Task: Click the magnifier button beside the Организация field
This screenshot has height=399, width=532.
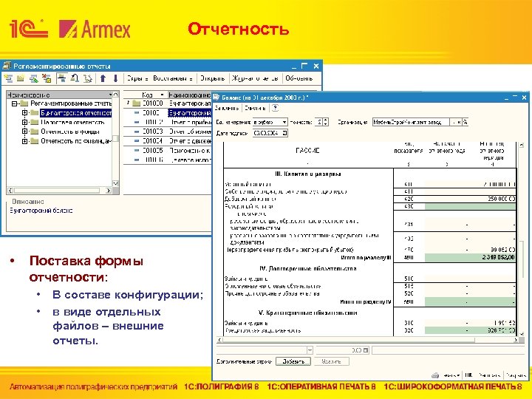Action: tap(465, 122)
